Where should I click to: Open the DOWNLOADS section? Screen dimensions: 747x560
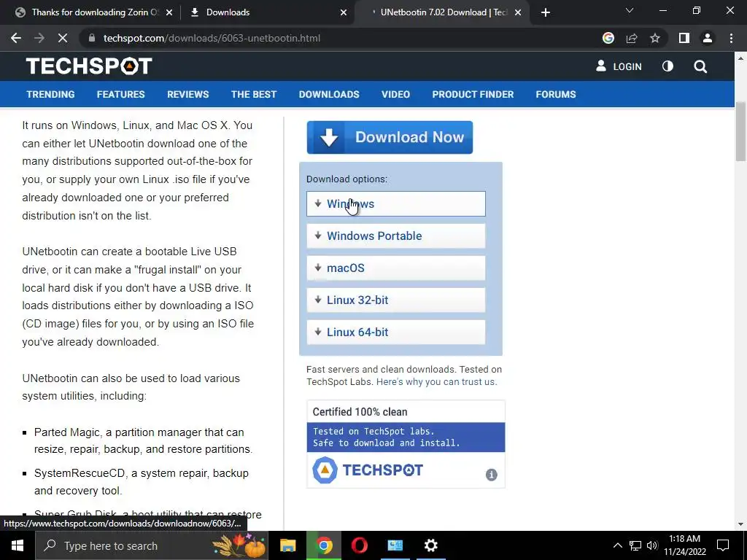coord(329,94)
